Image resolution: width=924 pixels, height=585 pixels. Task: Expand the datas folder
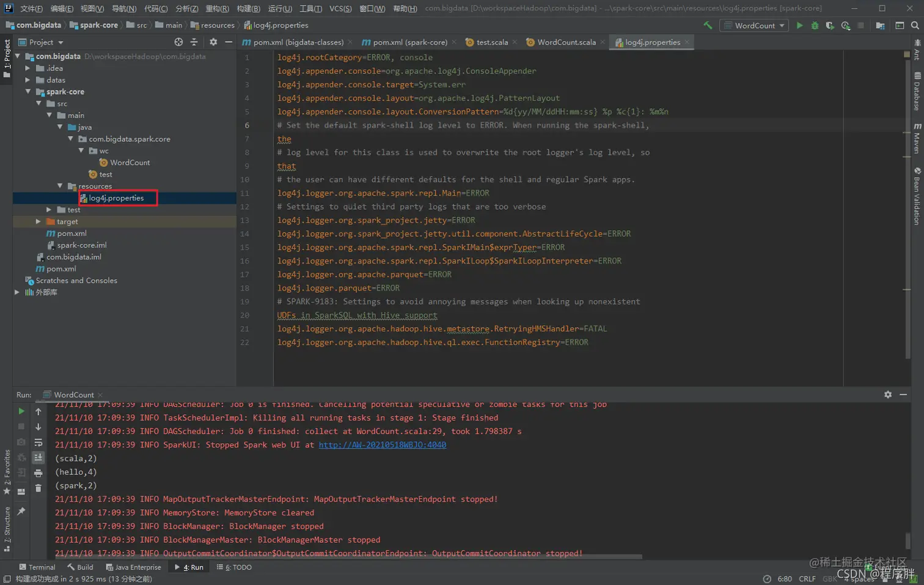pos(28,80)
